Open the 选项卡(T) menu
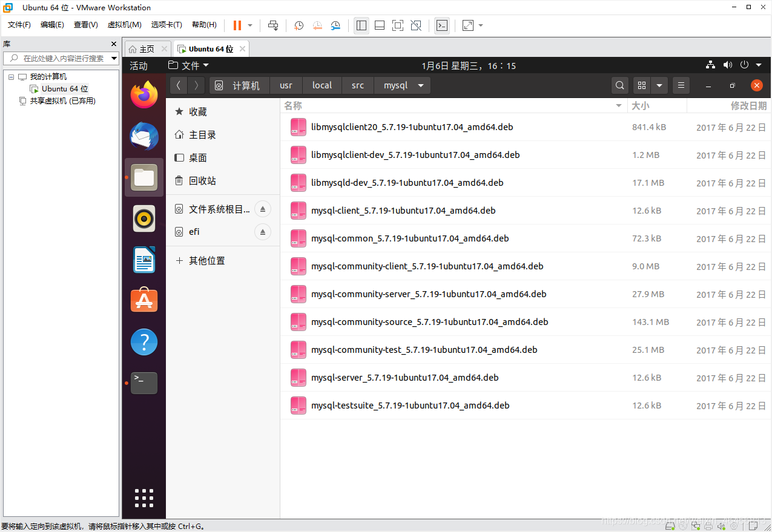Image resolution: width=772 pixels, height=532 pixels. [x=167, y=25]
